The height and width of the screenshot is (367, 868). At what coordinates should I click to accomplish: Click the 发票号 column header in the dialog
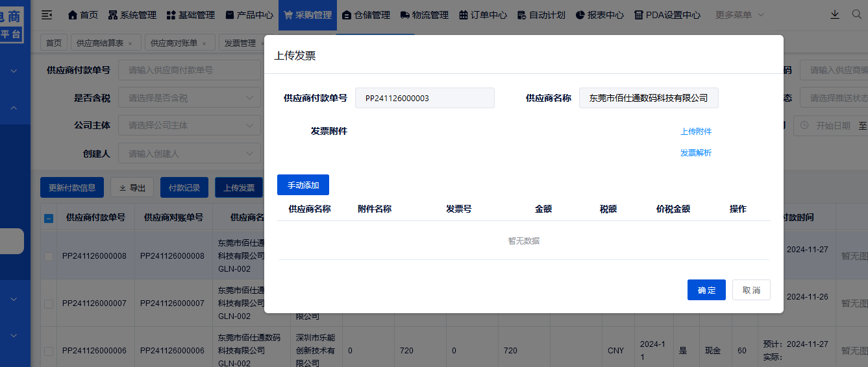[x=459, y=209]
